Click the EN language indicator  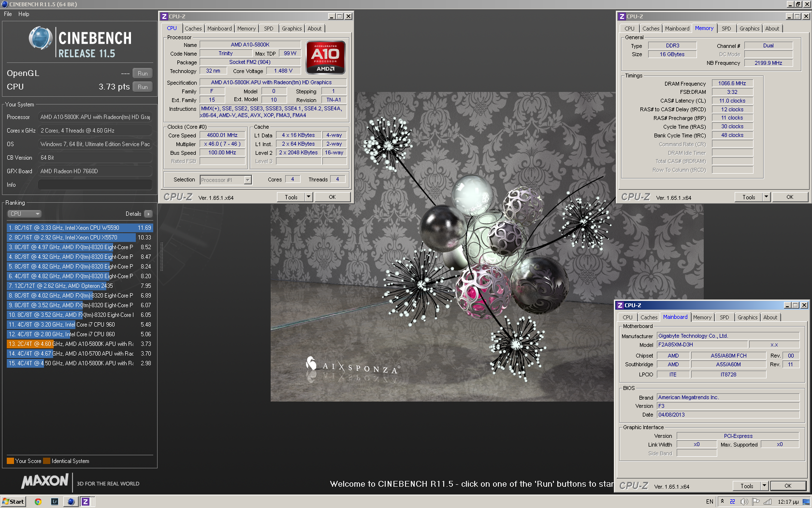pos(710,502)
